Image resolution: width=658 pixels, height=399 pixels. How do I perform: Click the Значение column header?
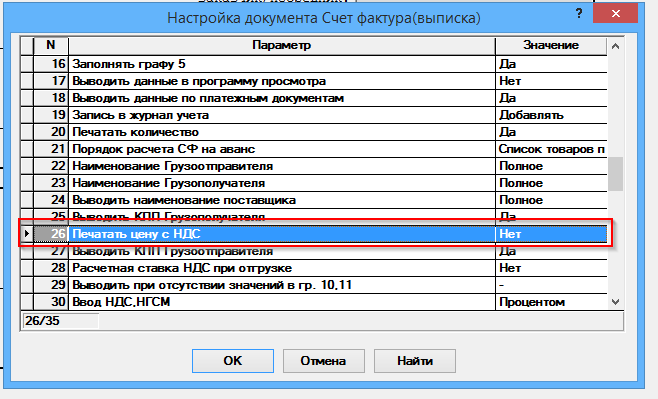pyautogui.click(x=551, y=45)
